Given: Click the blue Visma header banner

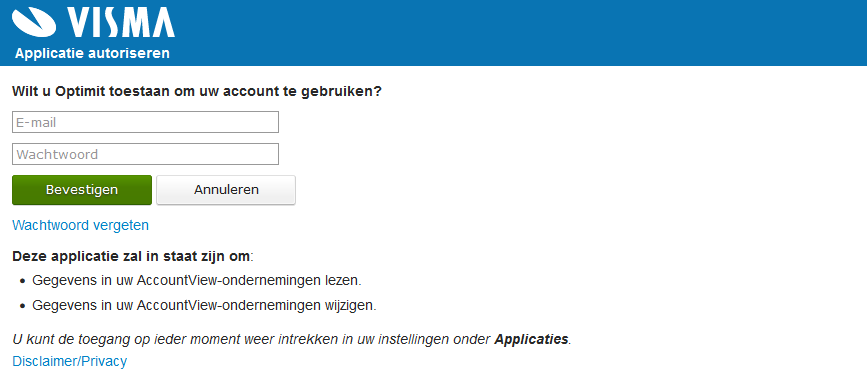Looking at the screenshot, I should (x=434, y=33).
